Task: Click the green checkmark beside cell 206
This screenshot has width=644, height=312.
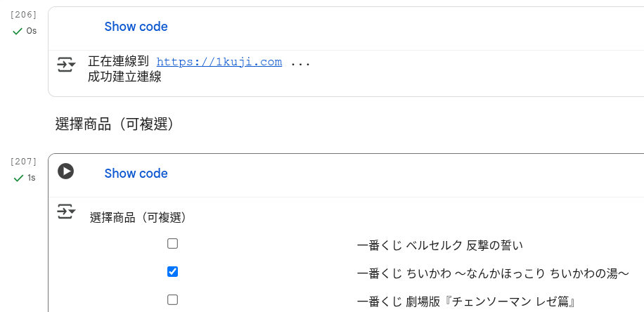Action: [x=18, y=31]
